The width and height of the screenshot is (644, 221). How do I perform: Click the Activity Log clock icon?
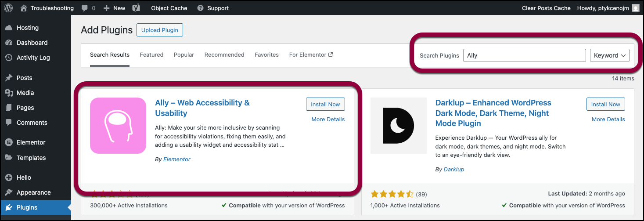pos(8,58)
